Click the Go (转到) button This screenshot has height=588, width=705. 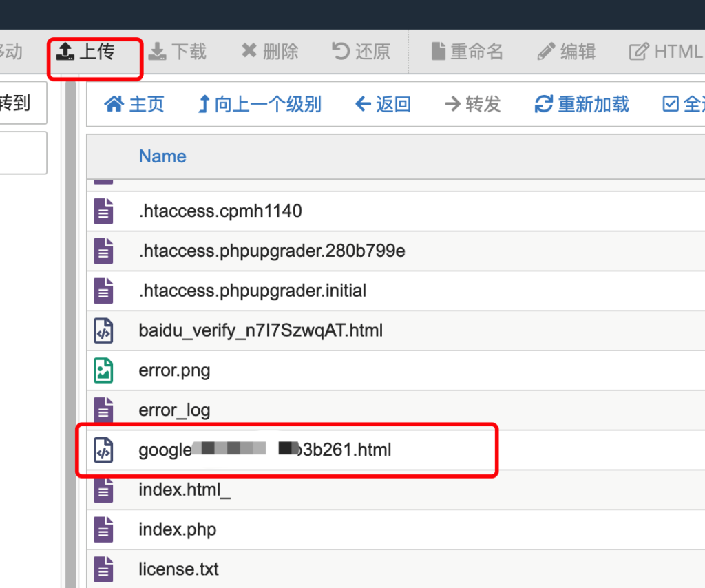click(23, 103)
